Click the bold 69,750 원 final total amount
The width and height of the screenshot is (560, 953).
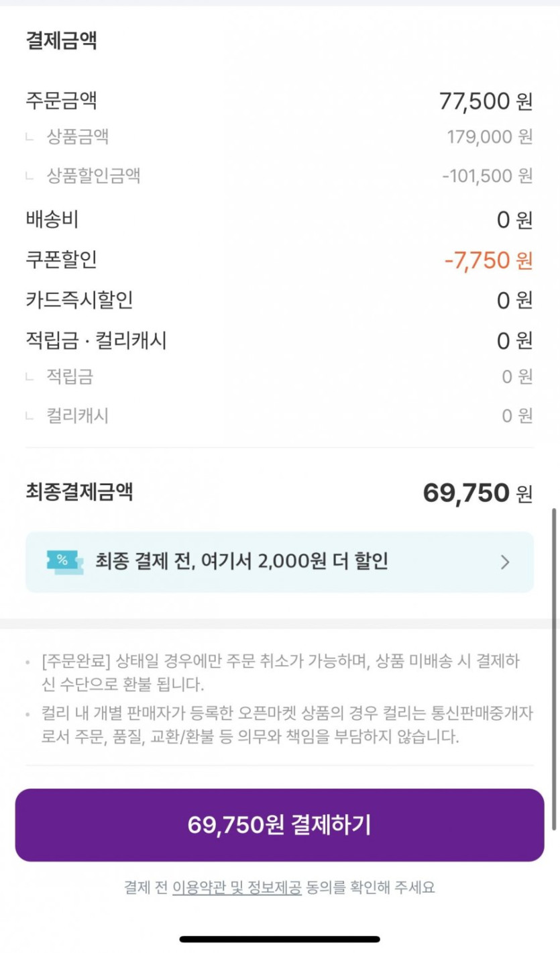(x=477, y=493)
